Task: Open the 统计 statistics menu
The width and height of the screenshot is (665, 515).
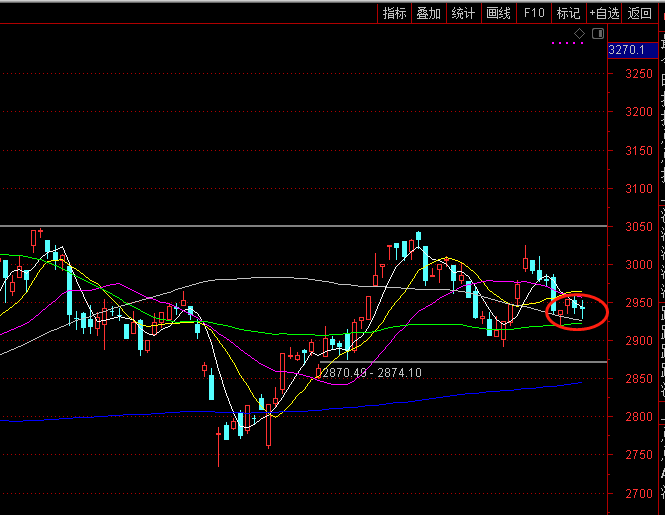Action: click(464, 13)
